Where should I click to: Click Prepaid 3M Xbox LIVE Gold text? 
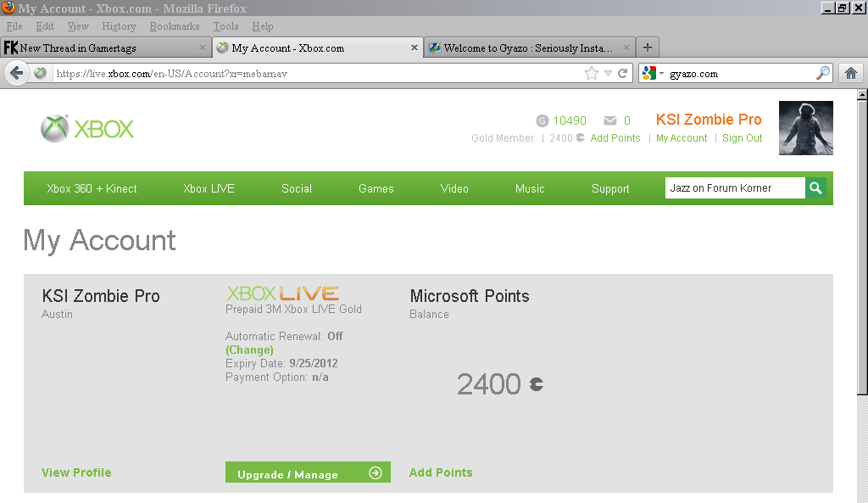[x=293, y=309]
